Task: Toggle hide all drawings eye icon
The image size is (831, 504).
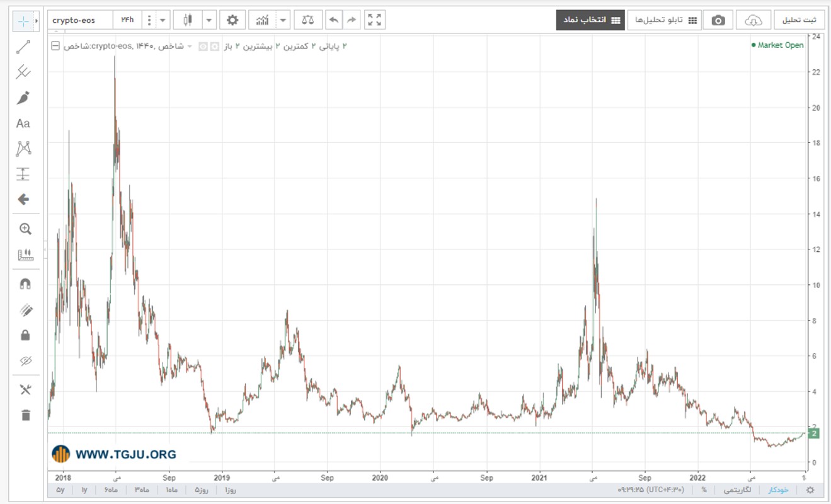Action: [x=25, y=361]
